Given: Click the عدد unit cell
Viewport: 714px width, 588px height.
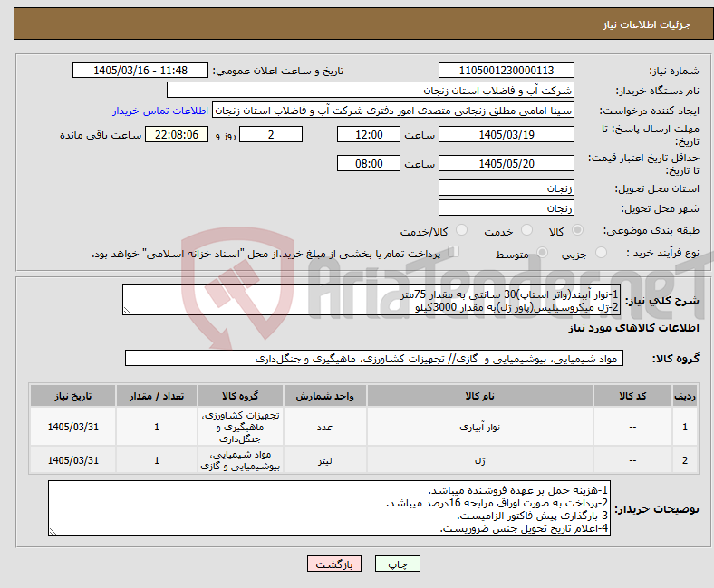Looking at the screenshot, I should click(x=324, y=427).
